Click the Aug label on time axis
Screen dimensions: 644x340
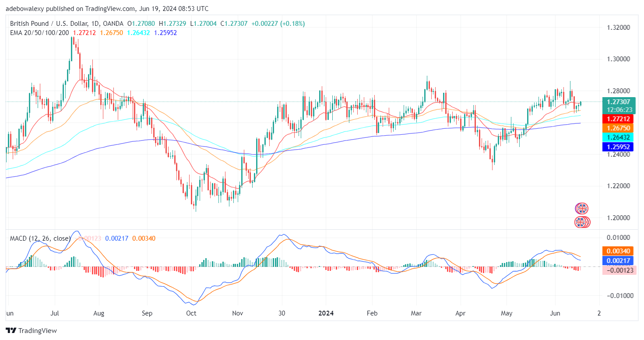point(99,313)
